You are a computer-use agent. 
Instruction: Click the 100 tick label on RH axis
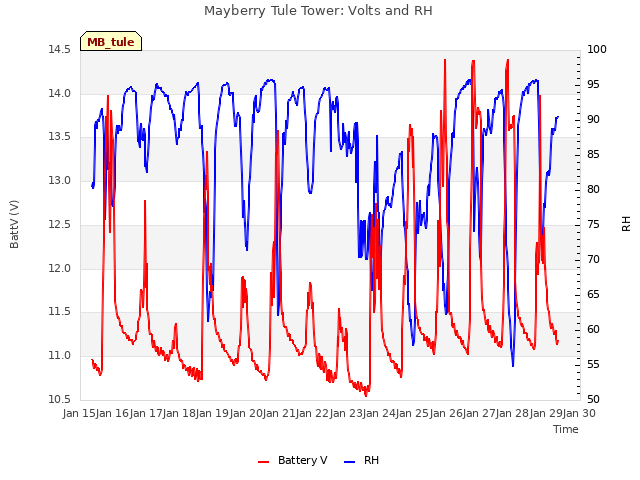597,49
